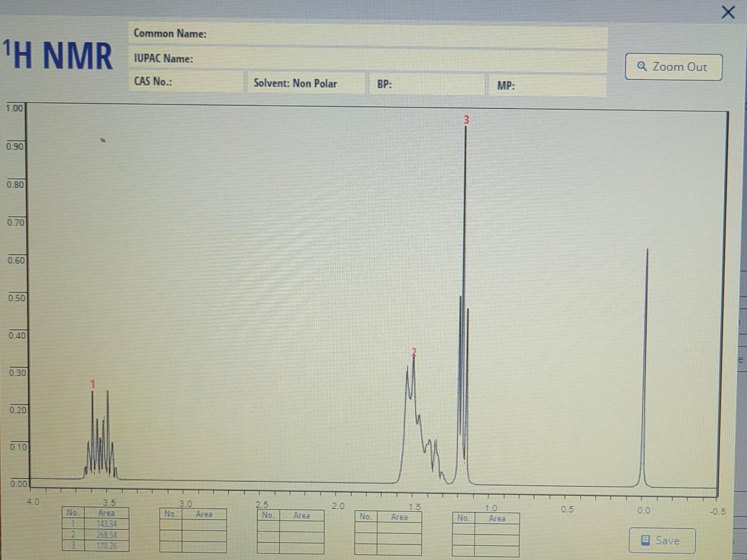Click the cursor arrow inside the spectrum
Image resolution: width=747 pixels, height=560 pixels.
click(x=103, y=139)
